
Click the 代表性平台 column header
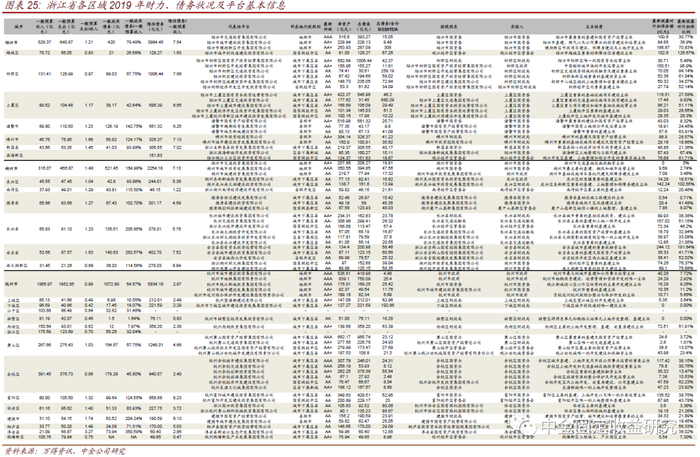[x=239, y=27]
